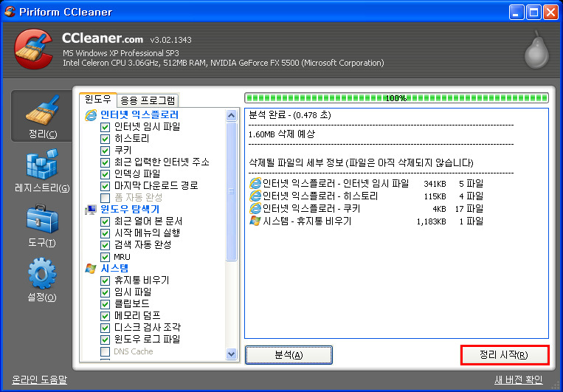This screenshot has width=563, height=392.
Task: Toggle 디스크 검사 조각 checkbox
Action: pos(105,328)
